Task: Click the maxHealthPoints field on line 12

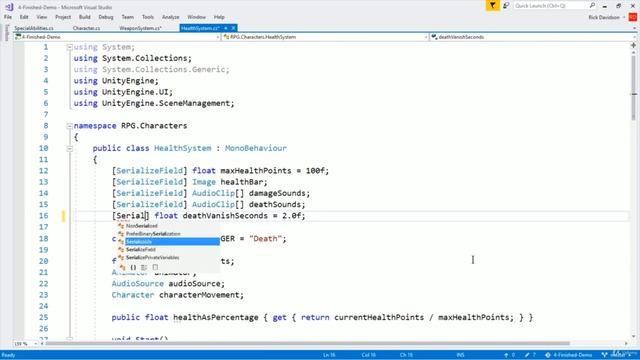Action: 256,171
